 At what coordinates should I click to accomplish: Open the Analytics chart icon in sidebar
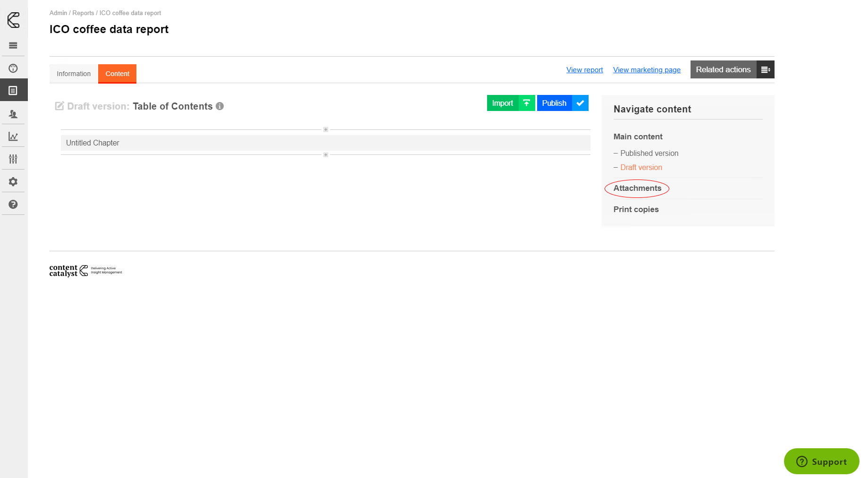(13, 136)
